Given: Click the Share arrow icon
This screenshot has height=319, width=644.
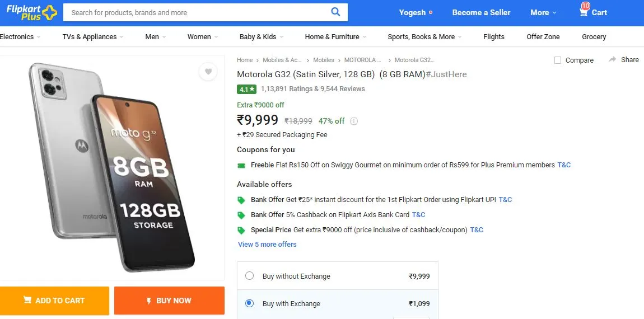Looking at the screenshot, I should 613,59.
